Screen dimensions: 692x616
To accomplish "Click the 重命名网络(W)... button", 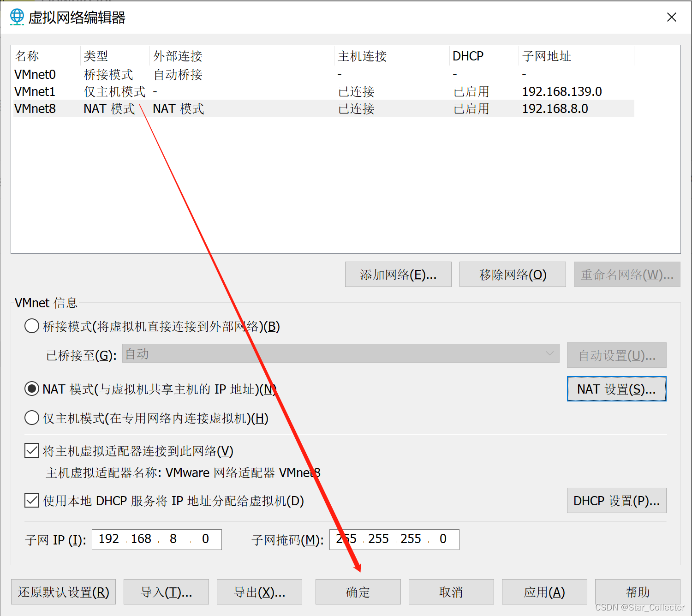I will coord(627,275).
